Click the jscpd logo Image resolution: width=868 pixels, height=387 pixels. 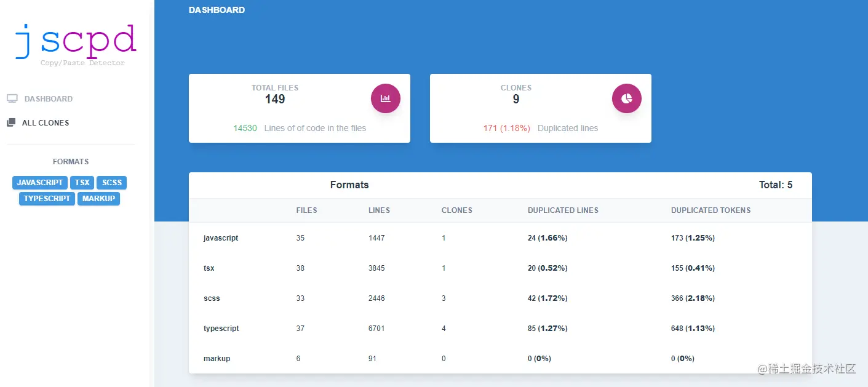coord(76,44)
